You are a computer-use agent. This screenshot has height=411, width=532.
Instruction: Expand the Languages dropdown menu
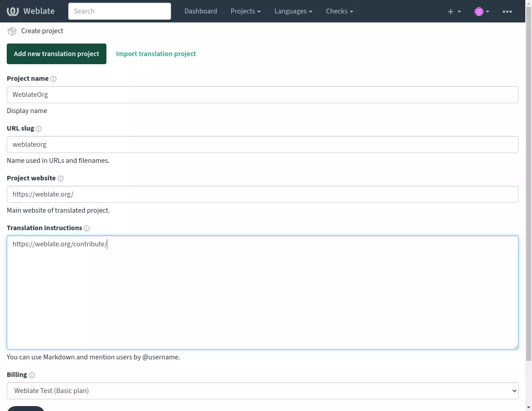point(293,11)
